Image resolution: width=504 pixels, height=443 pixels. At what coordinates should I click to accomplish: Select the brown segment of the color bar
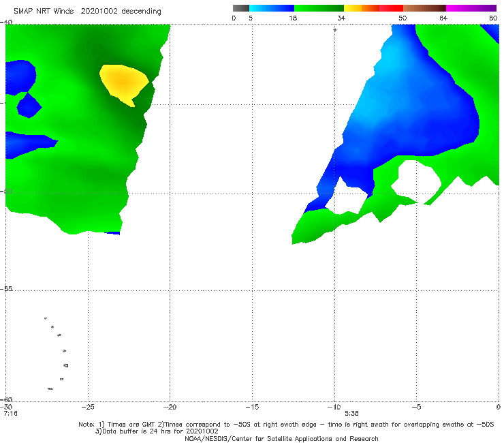point(424,8)
